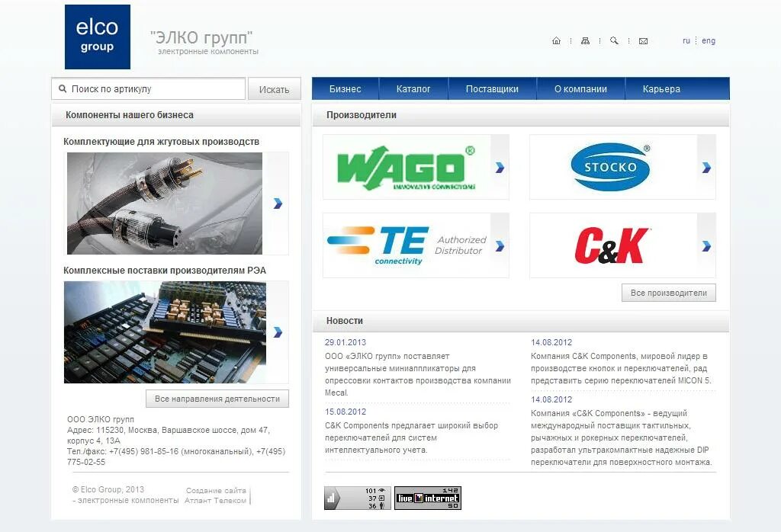Click the search magnifier inside the article field

tap(63, 88)
